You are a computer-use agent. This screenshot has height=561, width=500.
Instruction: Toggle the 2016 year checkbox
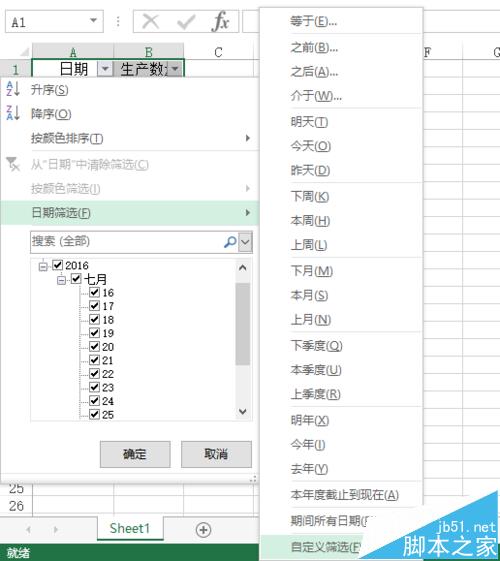pos(57,265)
